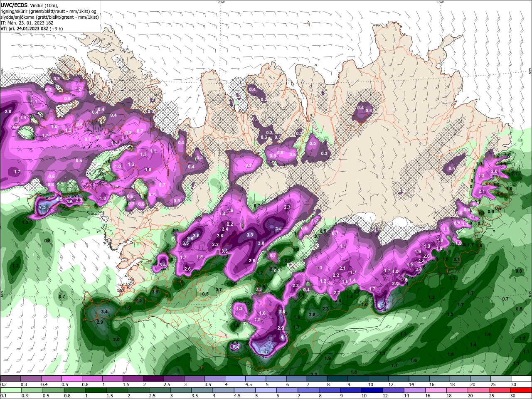Click the darkest green 1 rain swatch
The height and width of the screenshot is (399, 532).
point(96,390)
